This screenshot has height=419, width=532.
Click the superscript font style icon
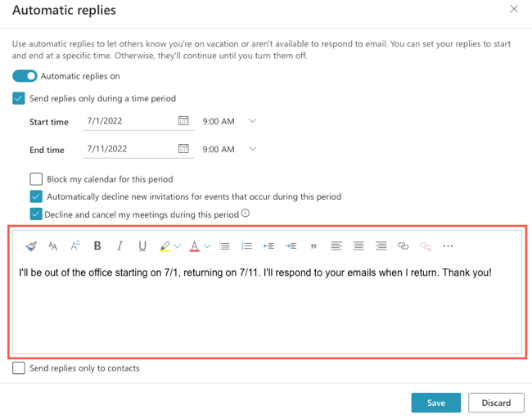pyautogui.click(x=75, y=246)
